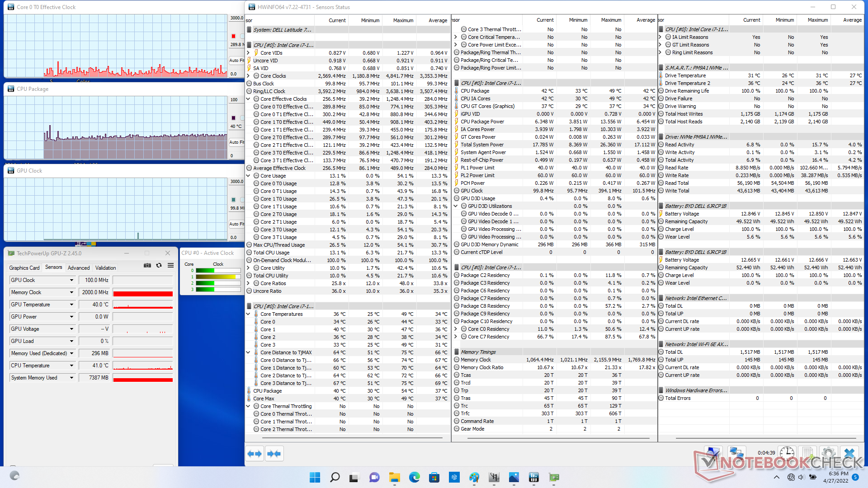Click the blue X close sensors icon
The image size is (868, 488).
coord(849,453)
